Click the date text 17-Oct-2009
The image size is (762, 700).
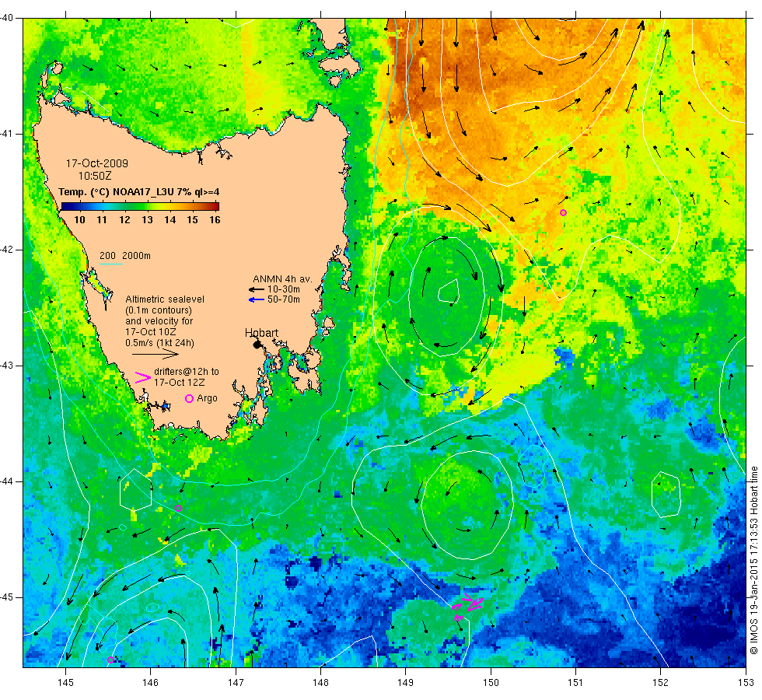97,163
